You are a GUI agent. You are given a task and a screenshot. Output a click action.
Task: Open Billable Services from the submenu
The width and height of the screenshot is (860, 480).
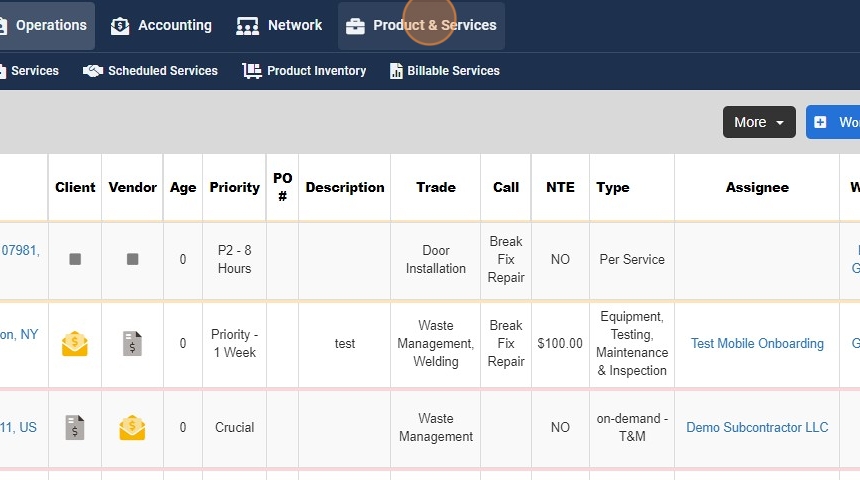coord(444,71)
